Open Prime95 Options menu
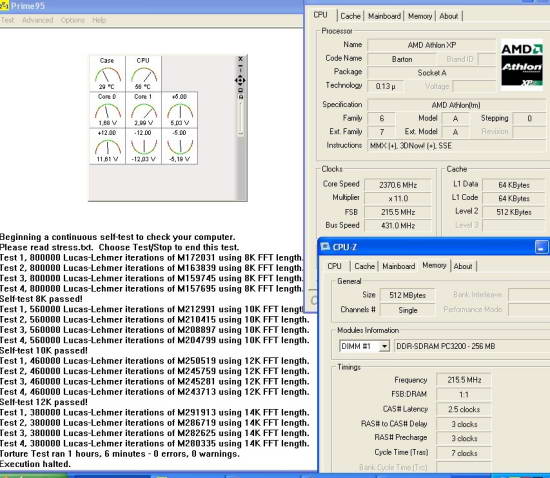The width and height of the screenshot is (550, 478). [x=73, y=20]
